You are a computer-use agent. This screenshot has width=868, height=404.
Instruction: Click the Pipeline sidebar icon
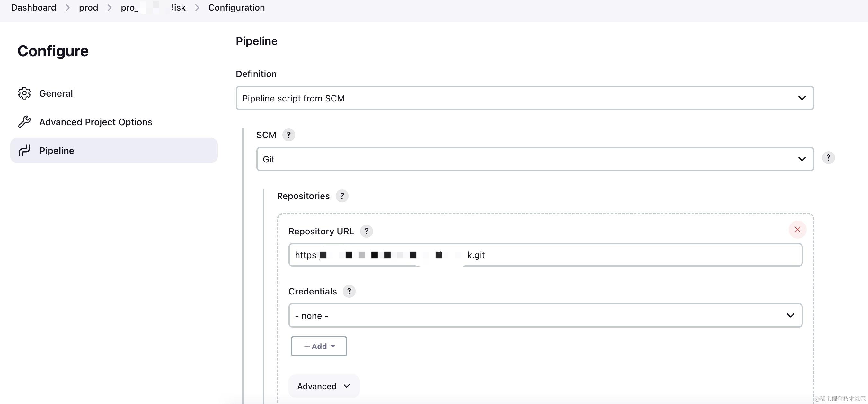click(x=24, y=150)
